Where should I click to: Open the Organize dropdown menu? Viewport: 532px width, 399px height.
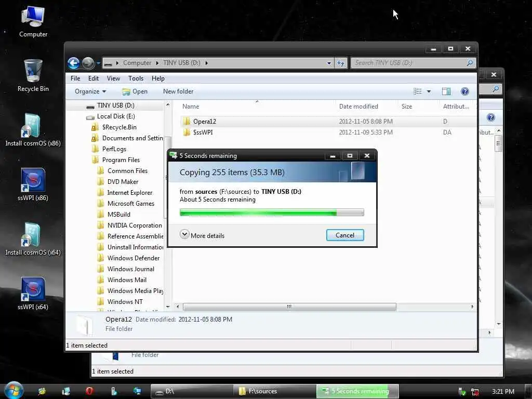90,91
